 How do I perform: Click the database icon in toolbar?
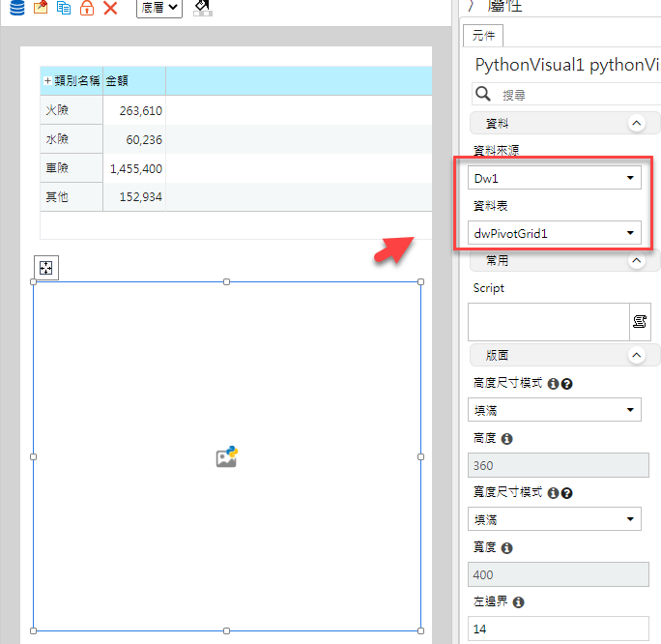click(16, 7)
